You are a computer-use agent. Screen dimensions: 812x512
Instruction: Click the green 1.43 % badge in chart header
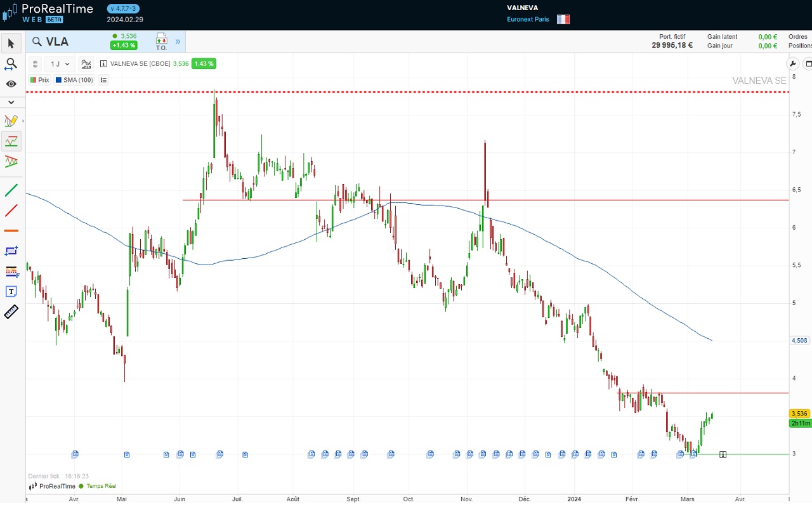[204, 63]
